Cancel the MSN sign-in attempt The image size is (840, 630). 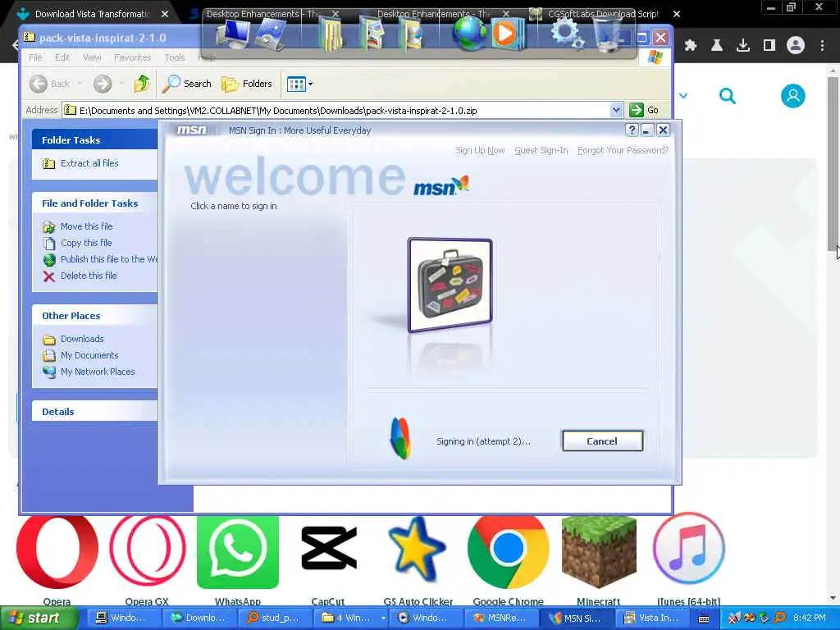pyautogui.click(x=602, y=441)
